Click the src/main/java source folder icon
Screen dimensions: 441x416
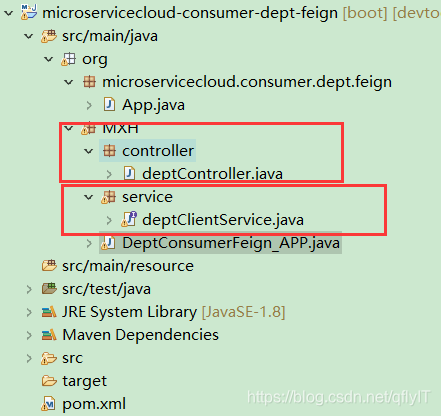(x=49, y=36)
